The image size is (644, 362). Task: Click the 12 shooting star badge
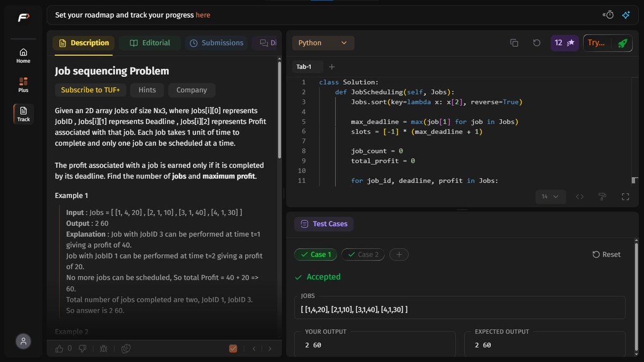(x=565, y=43)
